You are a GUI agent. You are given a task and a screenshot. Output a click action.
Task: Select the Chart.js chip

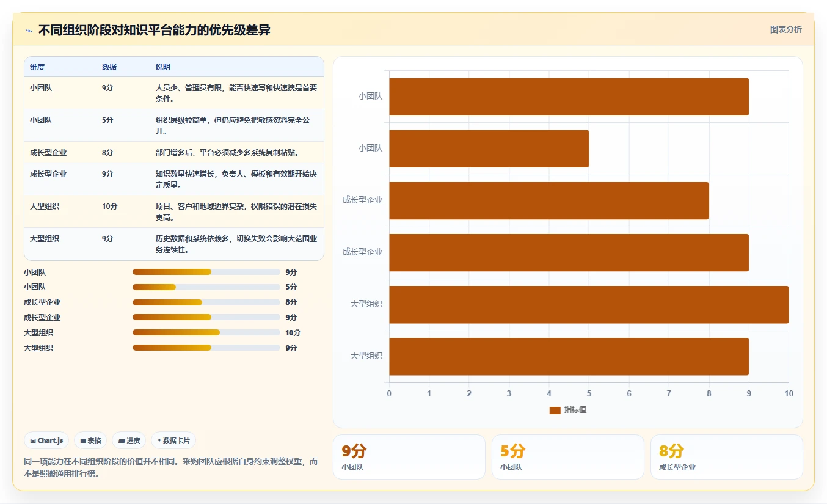coord(46,440)
